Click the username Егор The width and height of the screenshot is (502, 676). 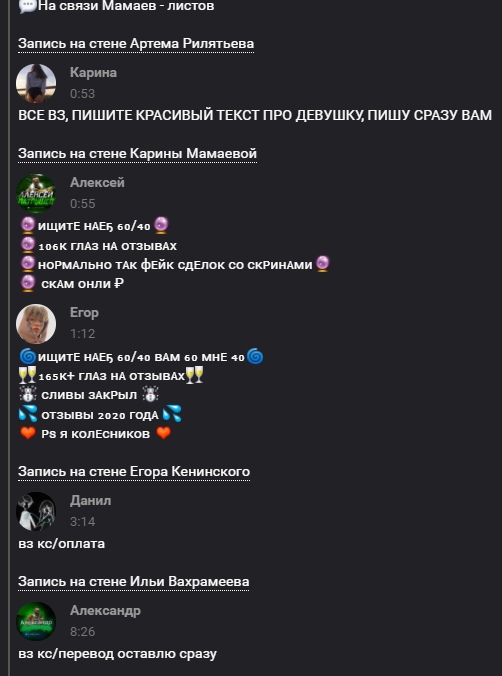84,313
